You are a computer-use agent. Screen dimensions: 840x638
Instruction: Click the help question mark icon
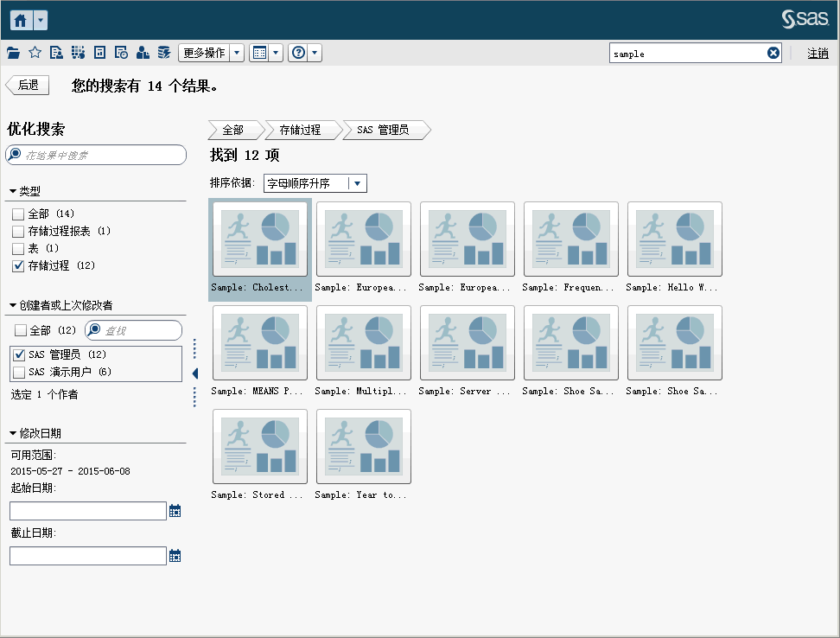coord(298,53)
